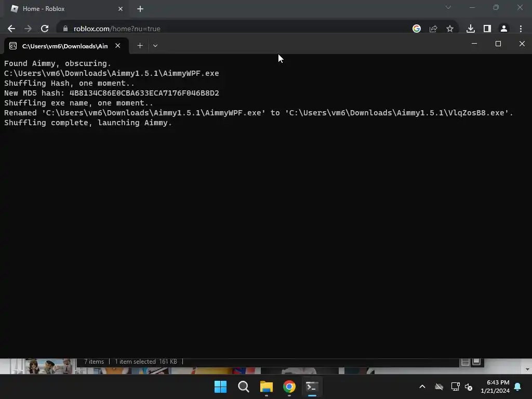Switch Explorer to details view
The image size is (532, 399).
(x=465, y=362)
